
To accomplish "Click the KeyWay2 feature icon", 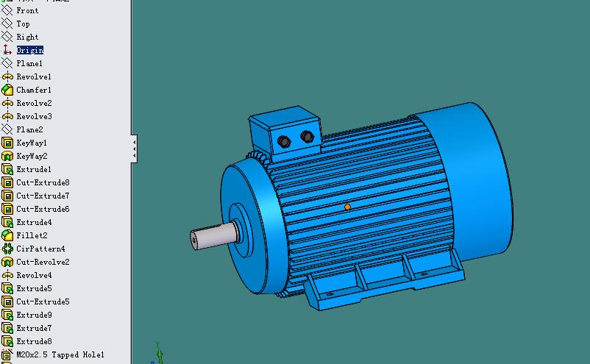I will 7,156.
